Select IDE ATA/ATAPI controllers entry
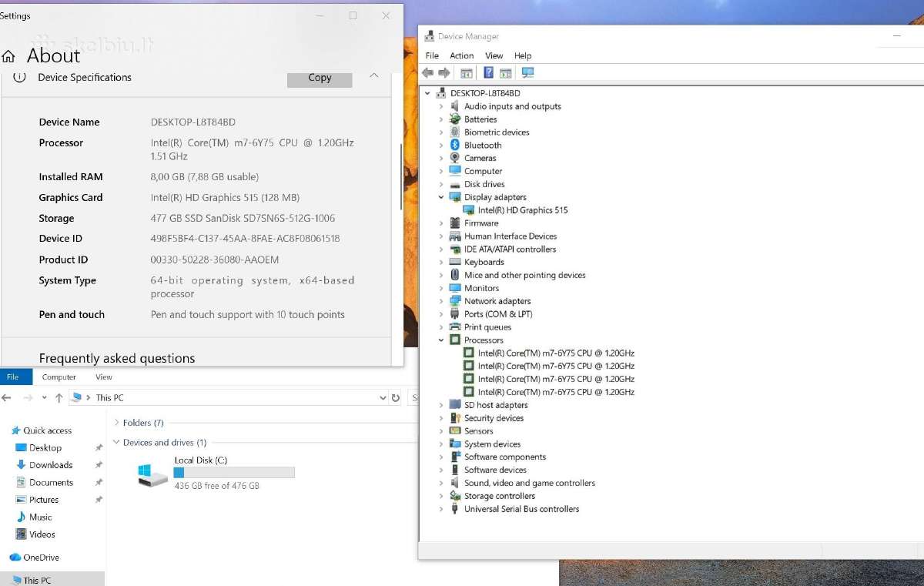 click(x=510, y=249)
